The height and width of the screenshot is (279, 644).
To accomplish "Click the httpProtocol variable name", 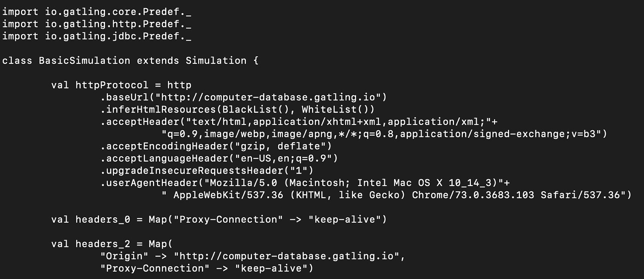I will [x=112, y=85].
